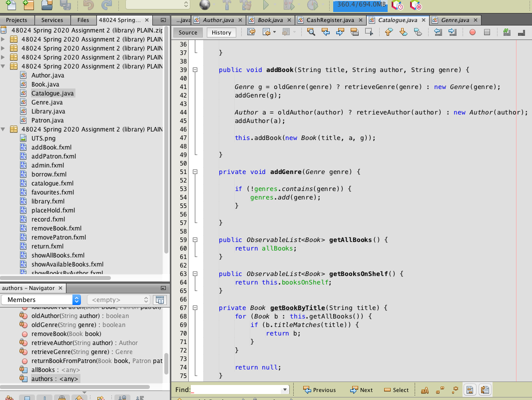Click the Find Selection magnifier icon

pos(311,31)
